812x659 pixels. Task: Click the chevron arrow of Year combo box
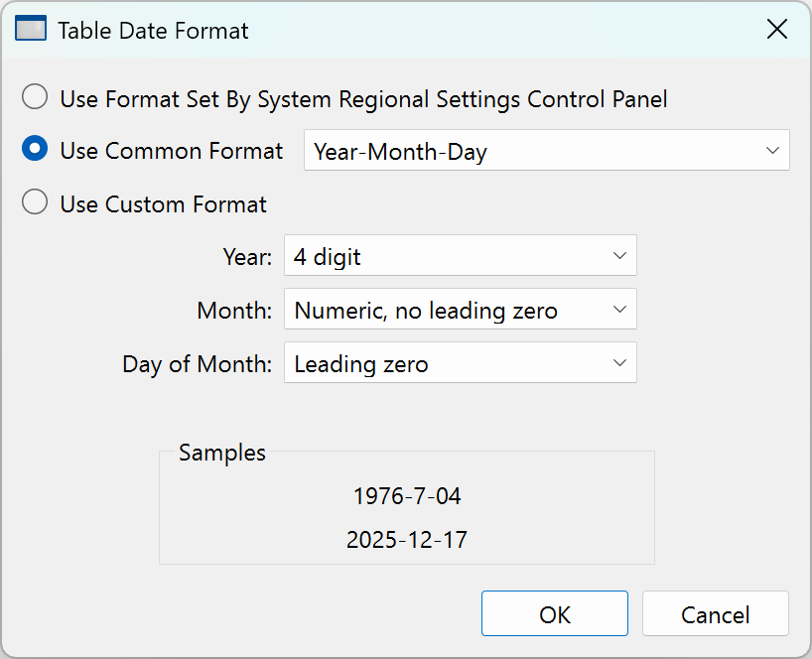(x=619, y=256)
